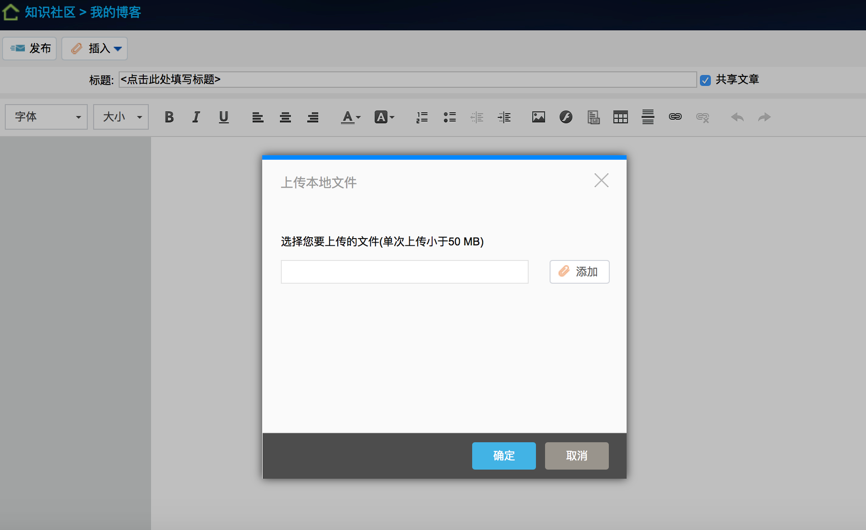Insert a hyperlink
Viewport: 866px width, 530px height.
point(675,117)
